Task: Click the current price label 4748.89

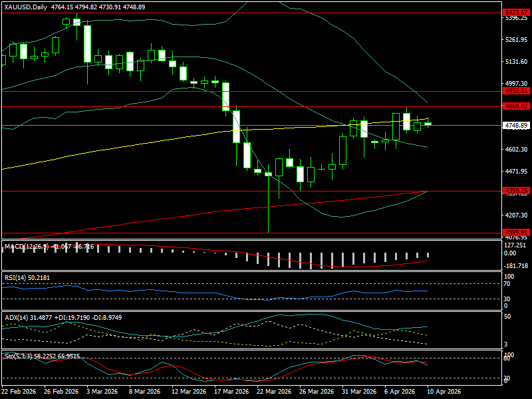Action: pos(516,125)
